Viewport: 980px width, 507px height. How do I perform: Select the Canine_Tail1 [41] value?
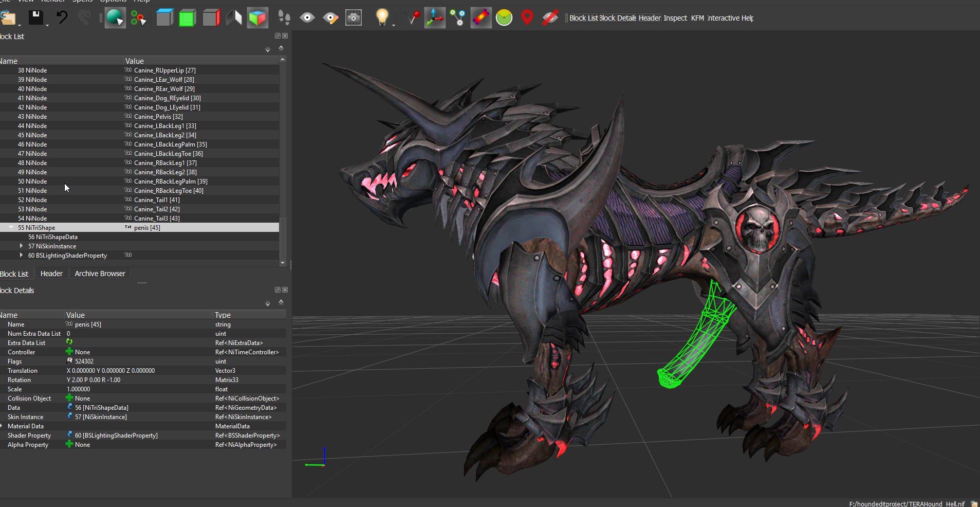157,200
